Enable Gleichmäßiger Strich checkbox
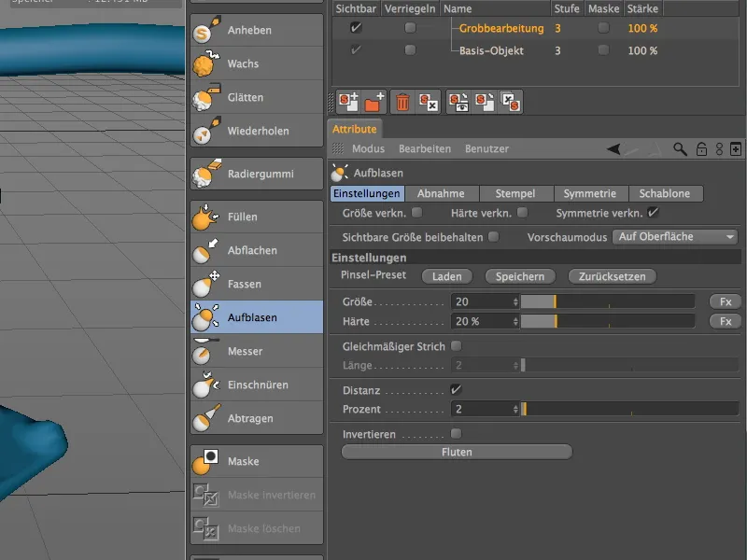The width and height of the screenshot is (747, 560). click(456, 345)
